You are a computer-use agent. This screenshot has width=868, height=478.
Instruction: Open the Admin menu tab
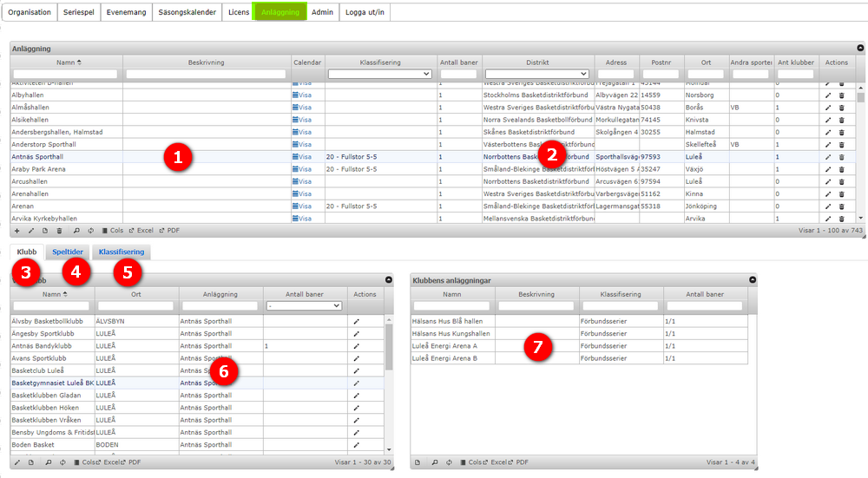(x=322, y=12)
